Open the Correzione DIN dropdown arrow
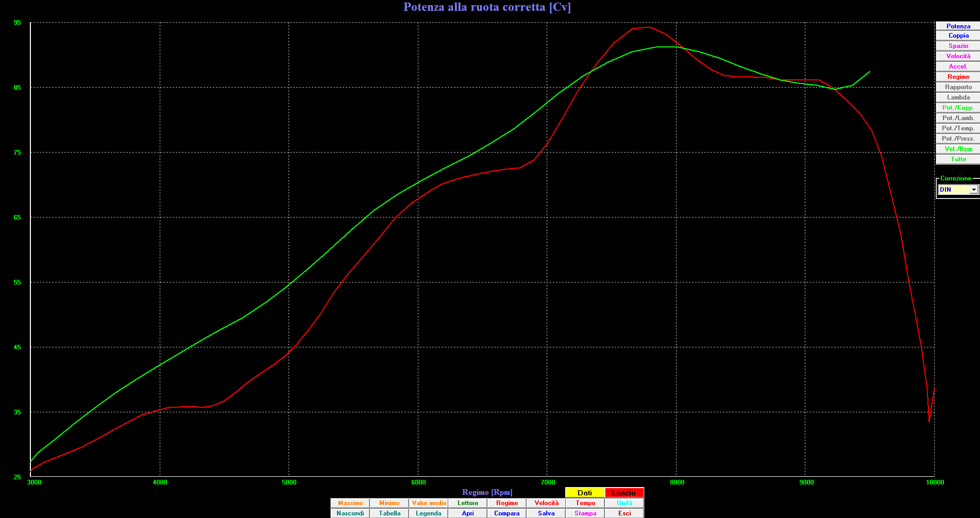 (973, 190)
